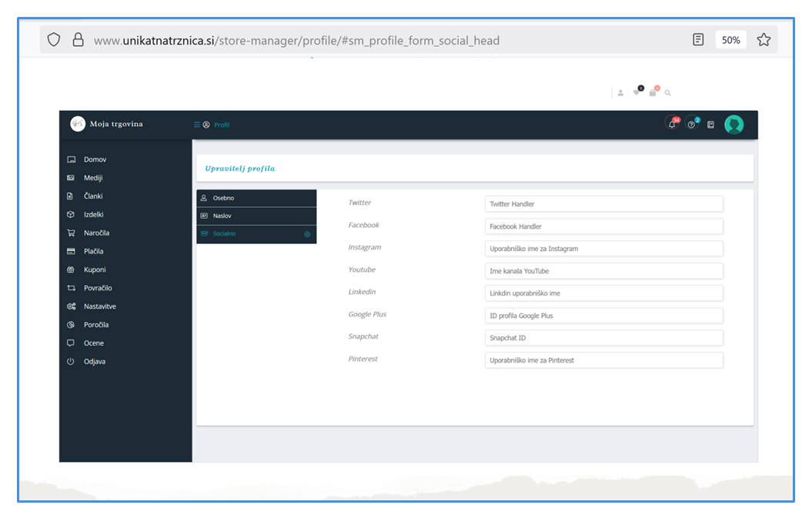Click the green user avatar
This screenshot has width=812, height=525.
tap(733, 125)
